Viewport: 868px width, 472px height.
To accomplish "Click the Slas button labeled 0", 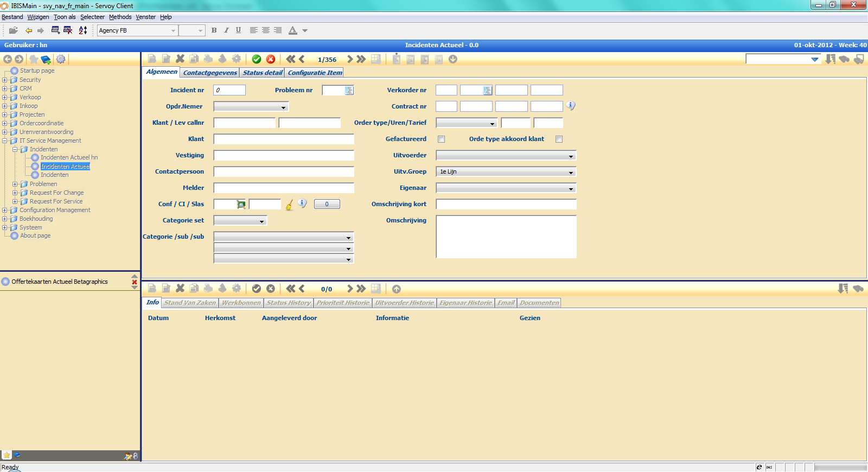I will coord(327,204).
